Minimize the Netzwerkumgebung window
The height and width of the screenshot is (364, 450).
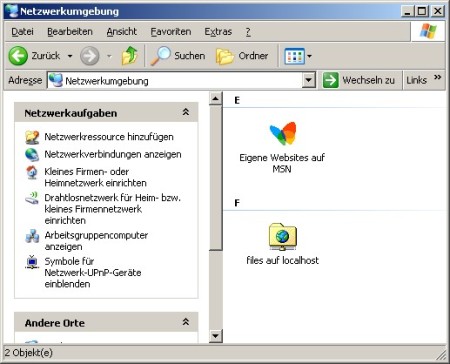[x=407, y=11]
